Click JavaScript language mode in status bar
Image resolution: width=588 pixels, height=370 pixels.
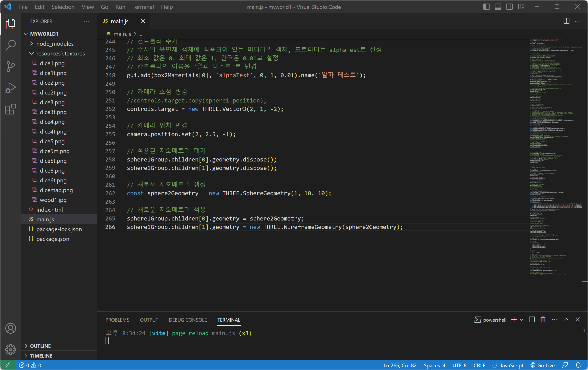511,365
